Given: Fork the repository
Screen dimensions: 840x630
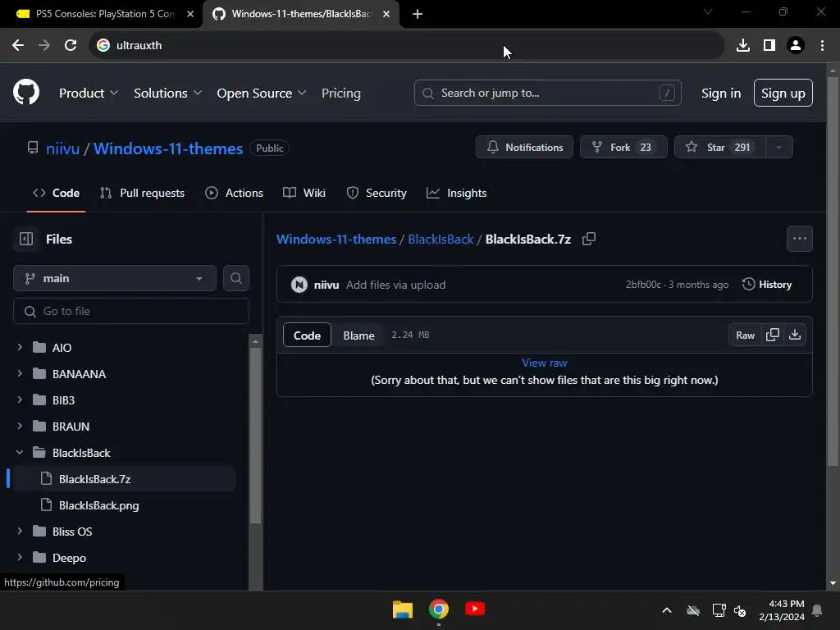Looking at the screenshot, I should pyautogui.click(x=623, y=148).
